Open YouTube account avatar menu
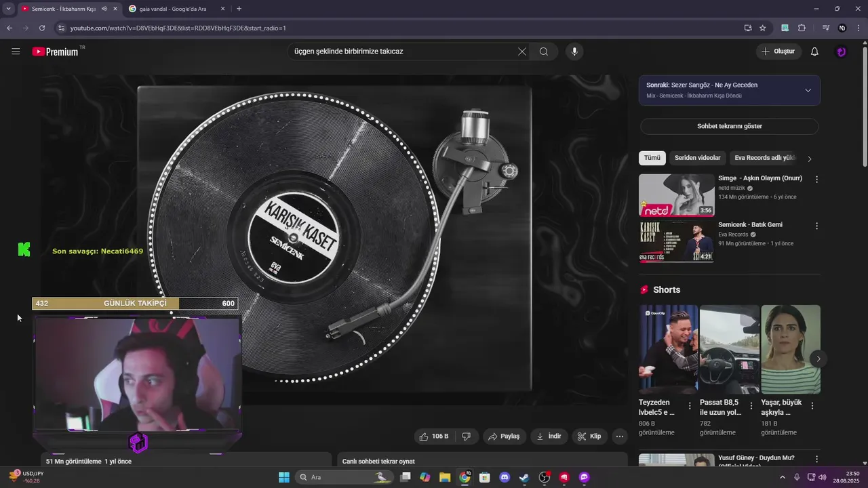Viewport: 868px width, 488px height. tap(842, 52)
